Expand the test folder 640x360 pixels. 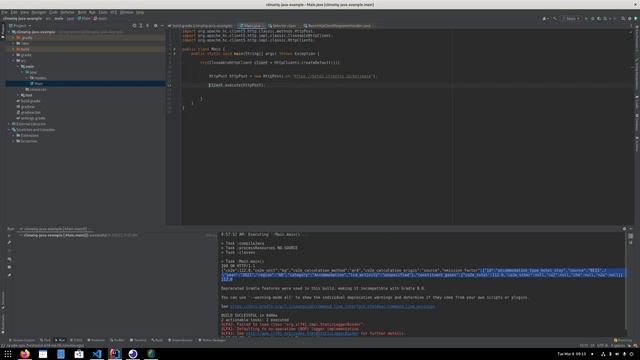tap(18, 95)
